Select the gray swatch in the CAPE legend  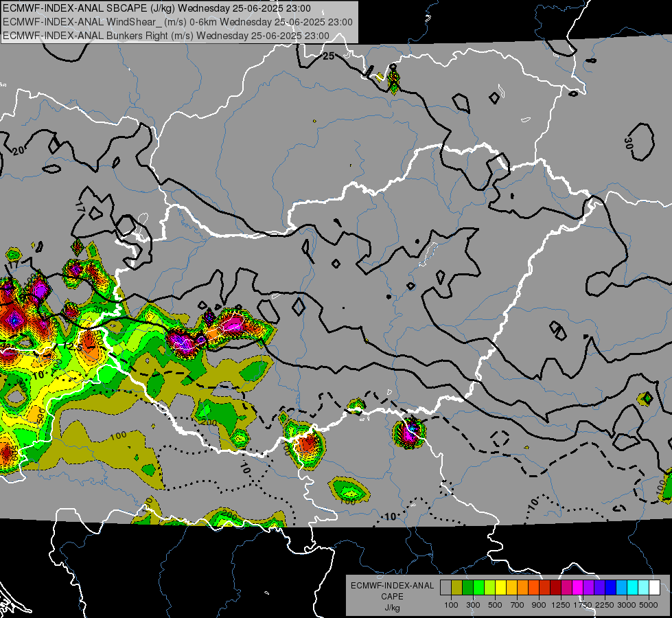pos(445,587)
